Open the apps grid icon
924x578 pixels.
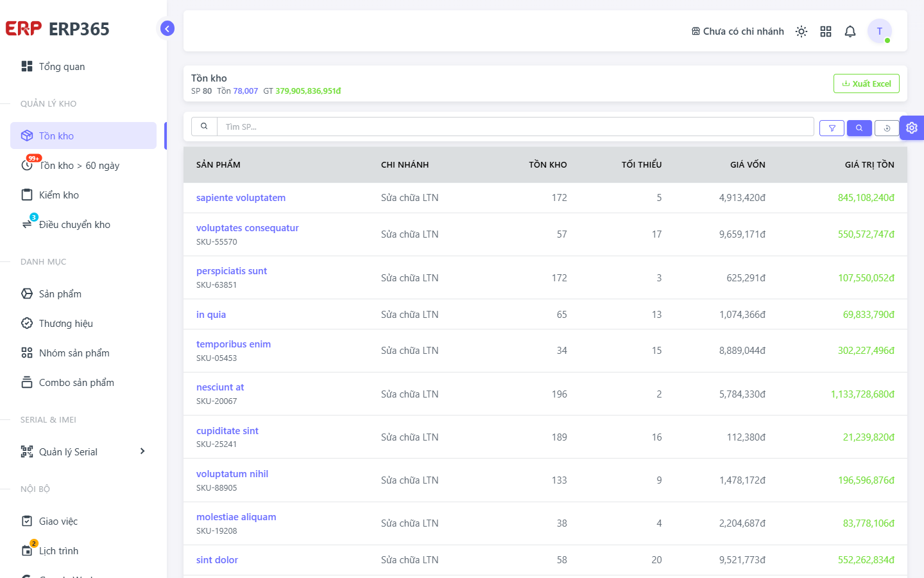(x=826, y=31)
